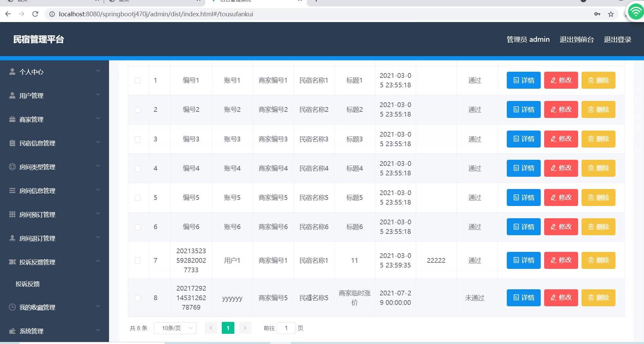The width and height of the screenshot is (644, 344).
Task: Tick the checkbox for row 8
Action: (138, 298)
